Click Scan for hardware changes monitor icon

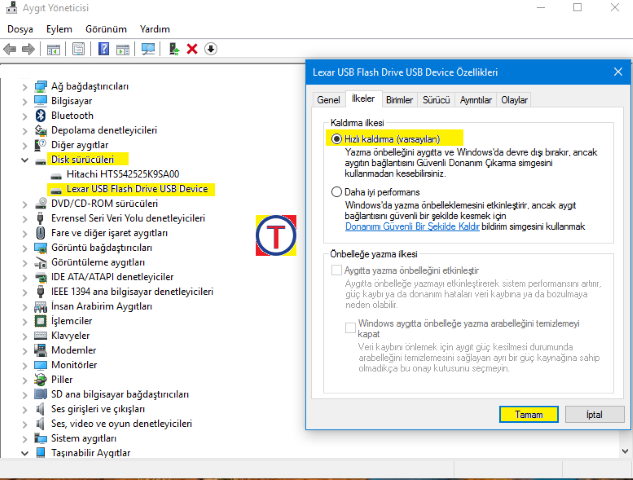click(148, 49)
